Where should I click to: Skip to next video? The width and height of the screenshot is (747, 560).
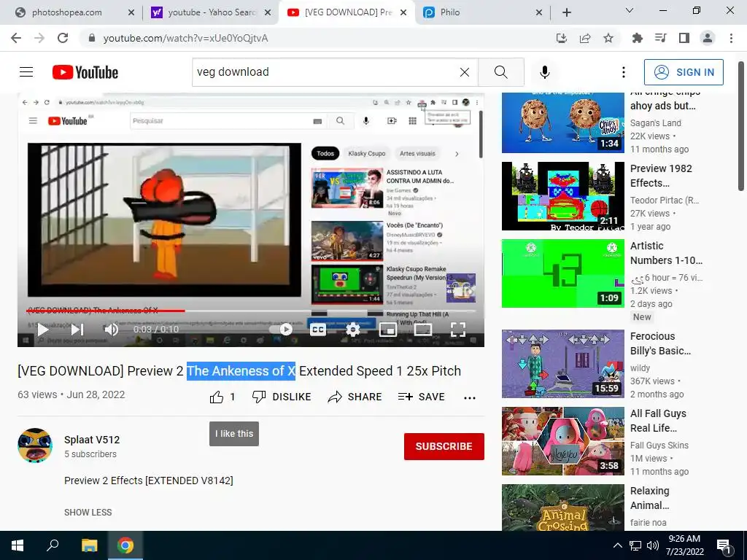point(77,329)
